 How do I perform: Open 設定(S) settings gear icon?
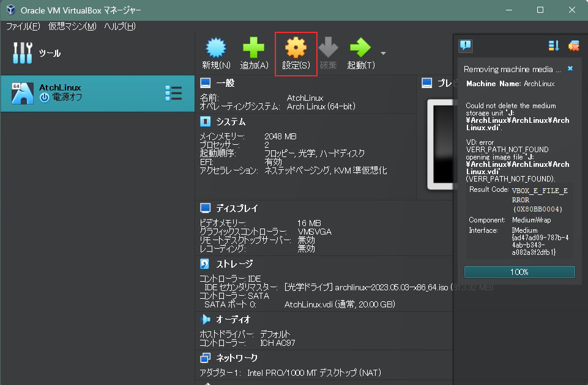pyautogui.click(x=296, y=48)
